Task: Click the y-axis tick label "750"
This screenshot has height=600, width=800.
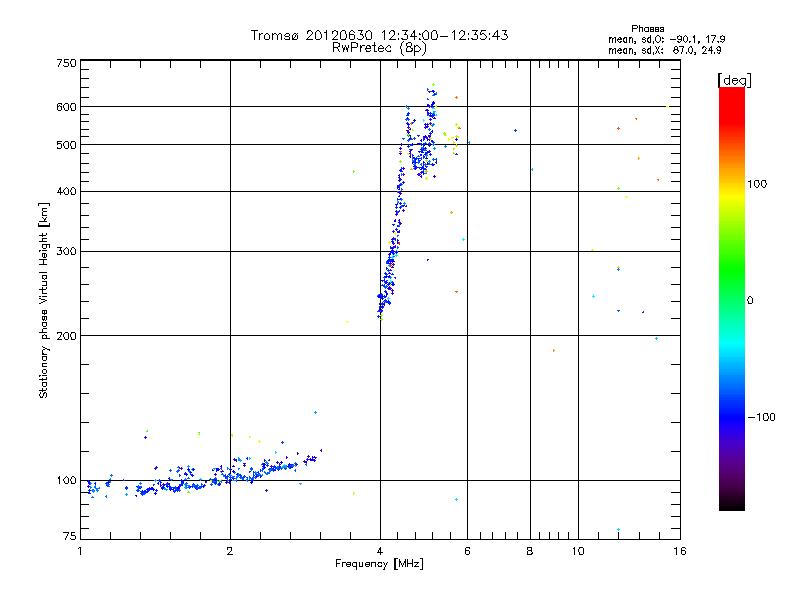Action: [66, 63]
